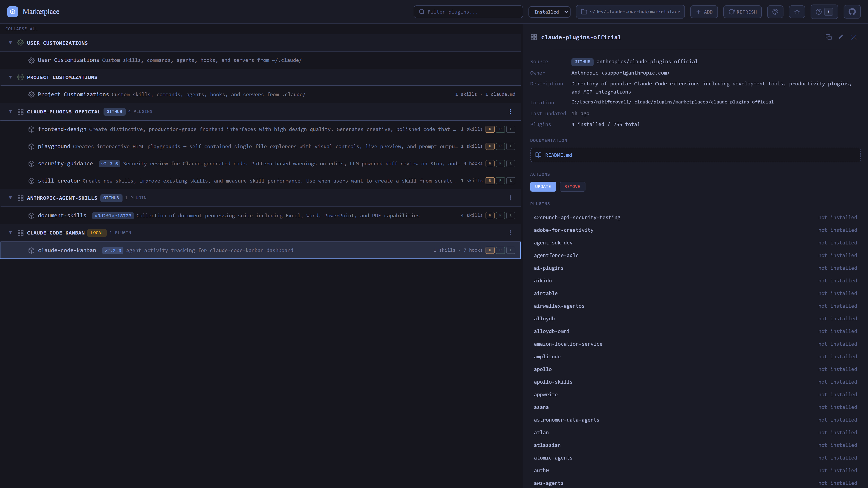This screenshot has height=488, width=868.
Task: Click the Remove action button
Action: pos(572,187)
